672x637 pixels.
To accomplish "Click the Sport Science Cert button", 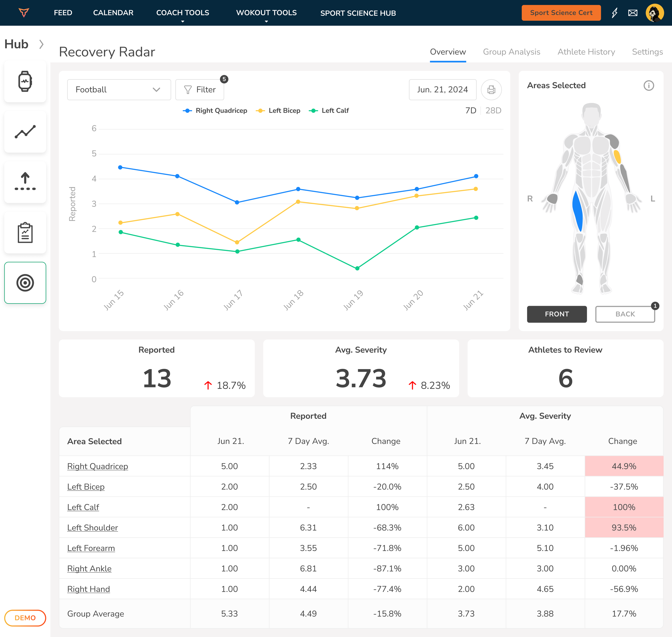I will 561,13.
